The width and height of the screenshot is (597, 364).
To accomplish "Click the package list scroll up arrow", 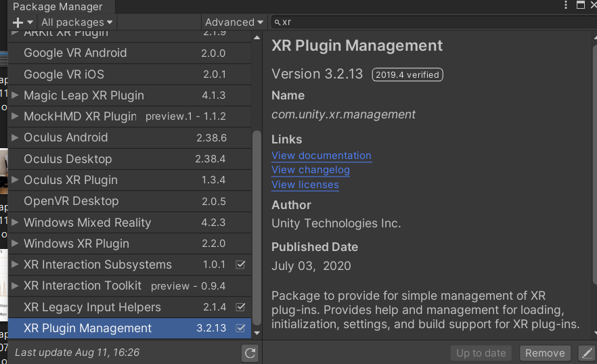I will [x=257, y=37].
